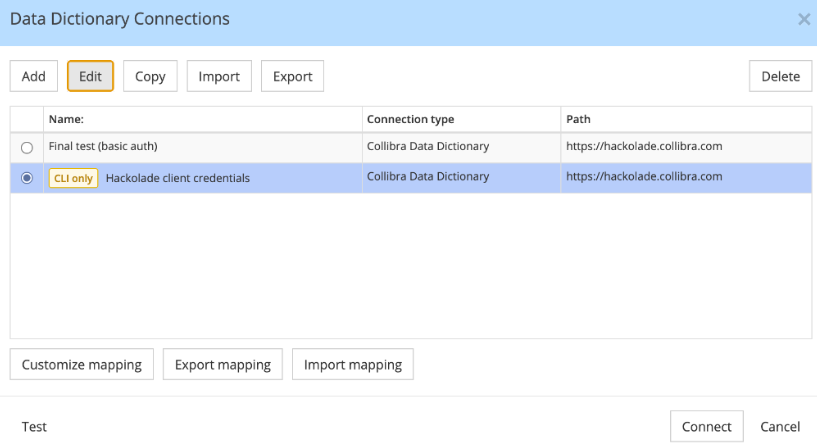The image size is (817, 445).
Task: Copy the selected connection
Action: pyautogui.click(x=150, y=76)
